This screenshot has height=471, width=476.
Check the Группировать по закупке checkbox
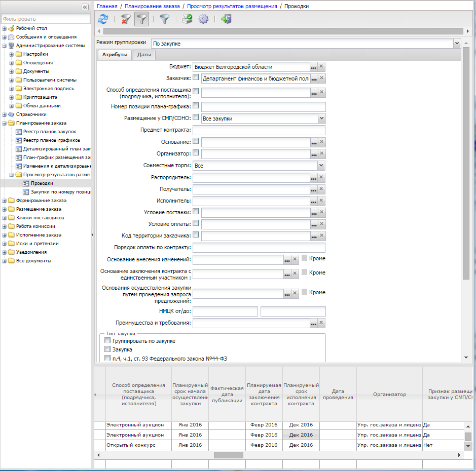point(107,340)
